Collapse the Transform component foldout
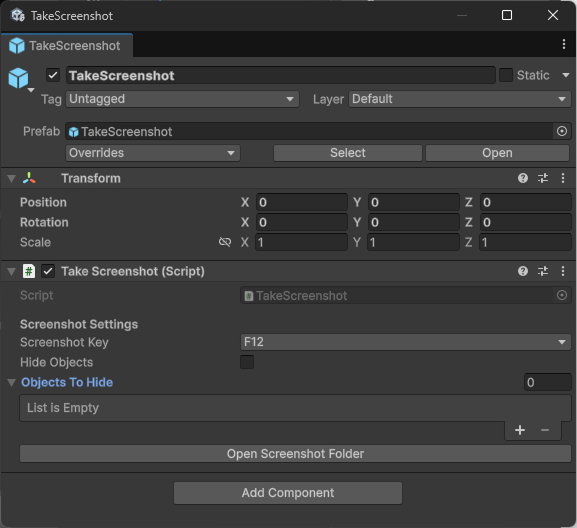Screen dimensions: 577x528 click(x=12, y=179)
